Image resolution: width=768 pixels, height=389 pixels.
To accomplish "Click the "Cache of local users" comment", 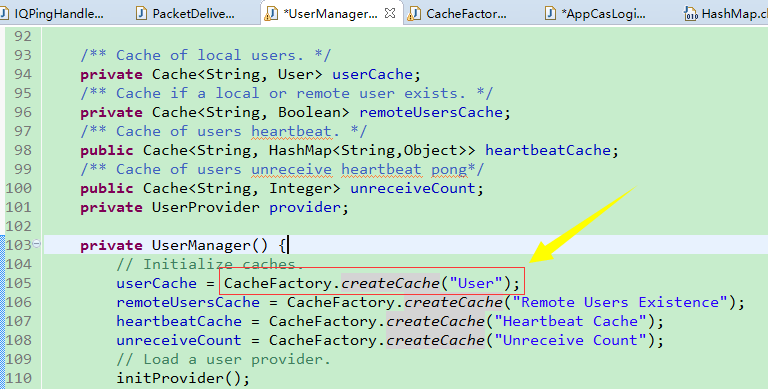I will 206,55.
